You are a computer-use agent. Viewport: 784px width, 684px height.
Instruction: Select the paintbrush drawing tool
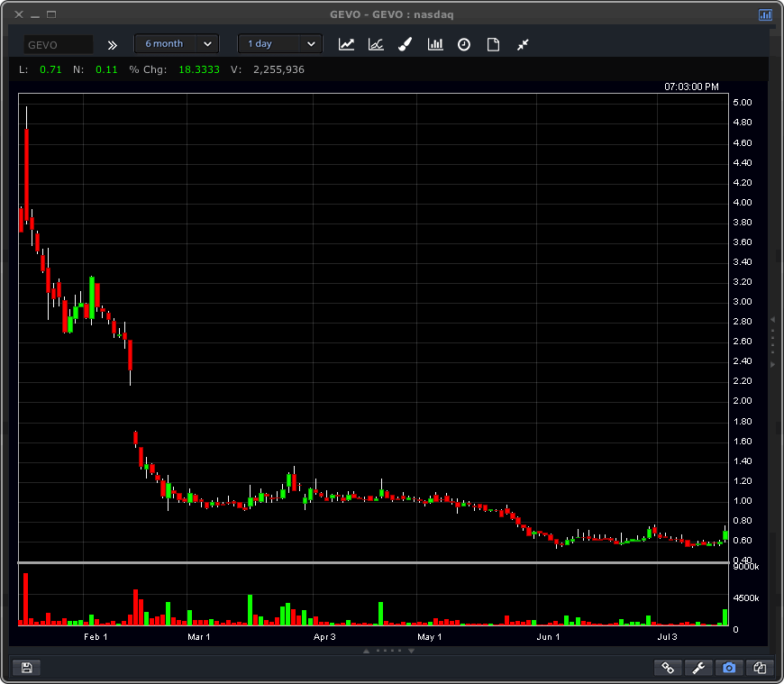click(406, 44)
